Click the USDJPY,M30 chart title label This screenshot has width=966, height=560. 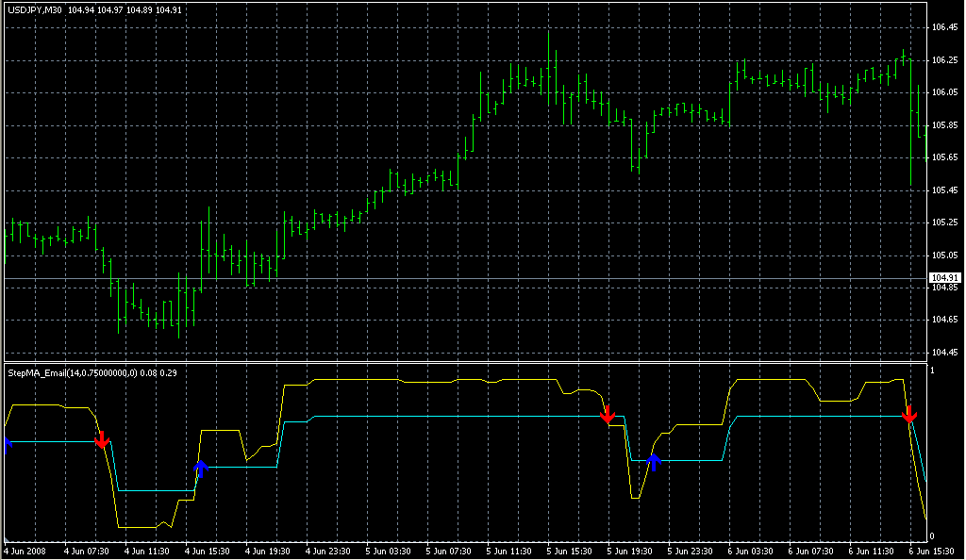(x=34, y=9)
